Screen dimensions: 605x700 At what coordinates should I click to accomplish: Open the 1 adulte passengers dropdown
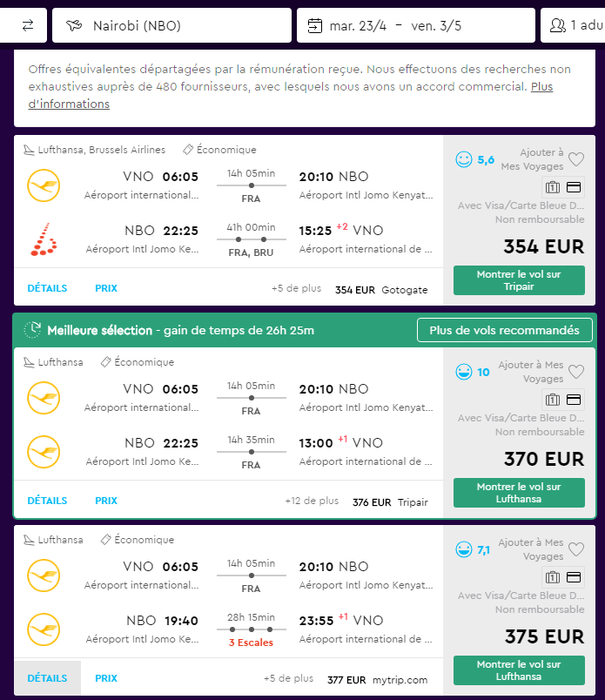(573, 25)
